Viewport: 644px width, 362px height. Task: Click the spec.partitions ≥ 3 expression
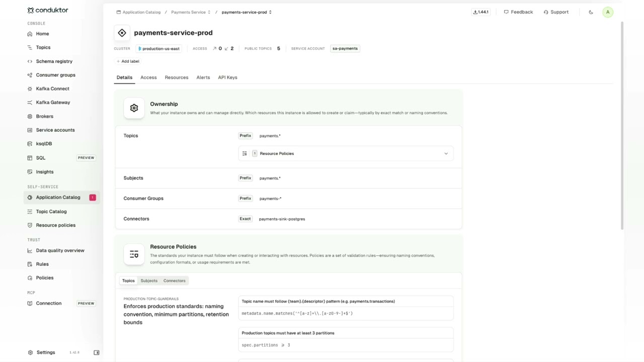click(266, 345)
